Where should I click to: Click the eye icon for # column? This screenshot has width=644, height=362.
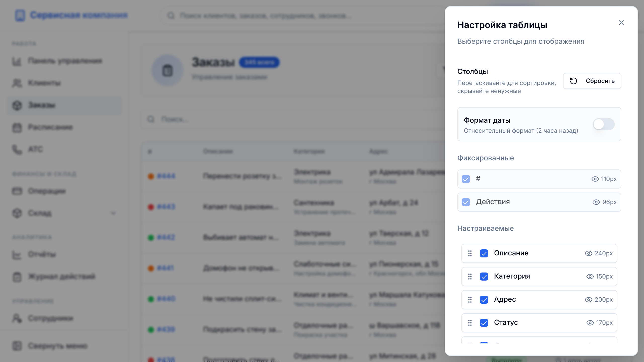pos(595,179)
